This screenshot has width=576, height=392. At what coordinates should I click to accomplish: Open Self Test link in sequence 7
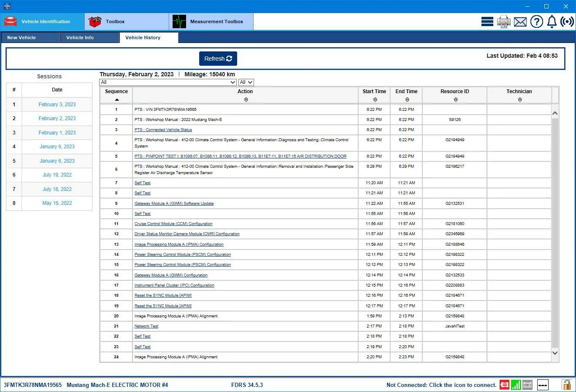142,183
